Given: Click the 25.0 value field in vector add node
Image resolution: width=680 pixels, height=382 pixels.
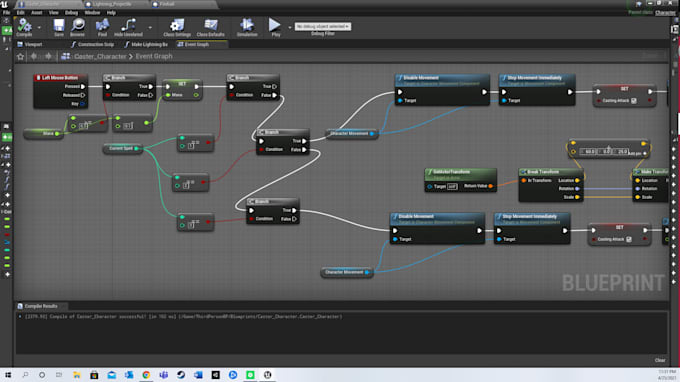Looking at the screenshot, I should coord(621,152).
